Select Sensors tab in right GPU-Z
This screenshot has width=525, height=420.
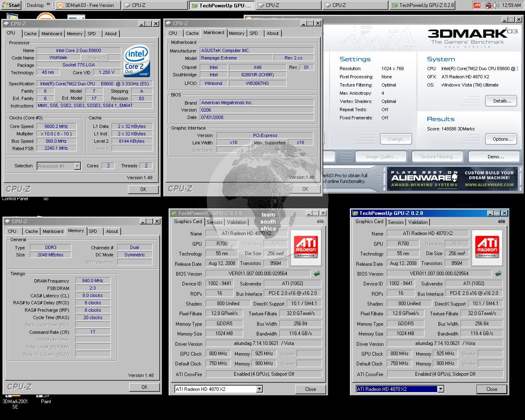396,222
